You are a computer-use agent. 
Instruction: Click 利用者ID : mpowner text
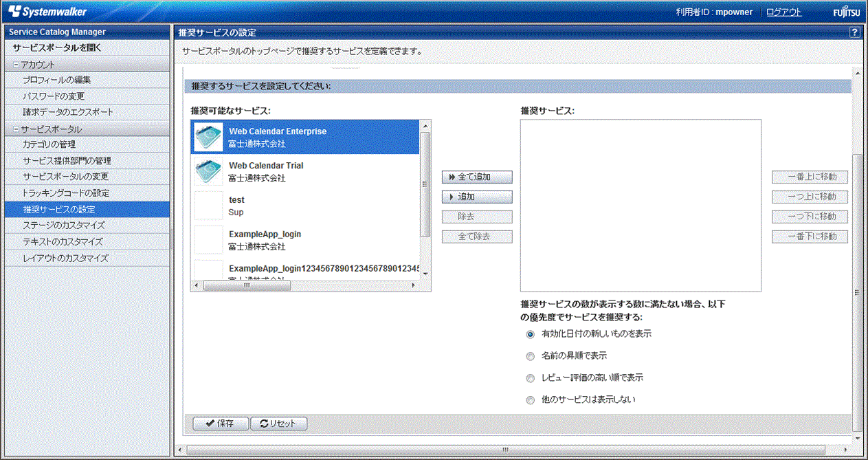[713, 12]
